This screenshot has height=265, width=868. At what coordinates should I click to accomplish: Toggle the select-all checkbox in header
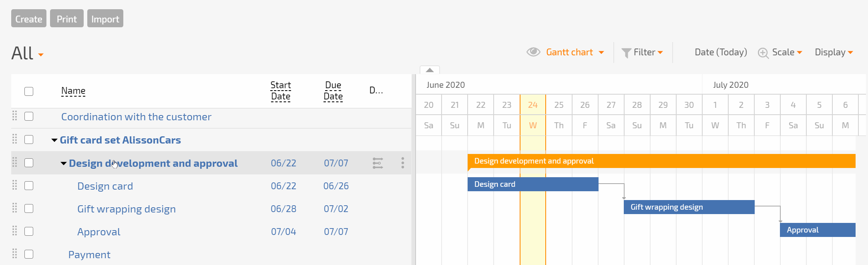(x=29, y=91)
